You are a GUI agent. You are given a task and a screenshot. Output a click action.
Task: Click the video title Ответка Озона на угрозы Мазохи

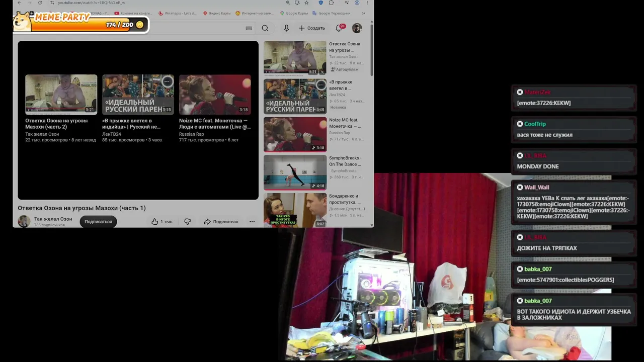82,208
